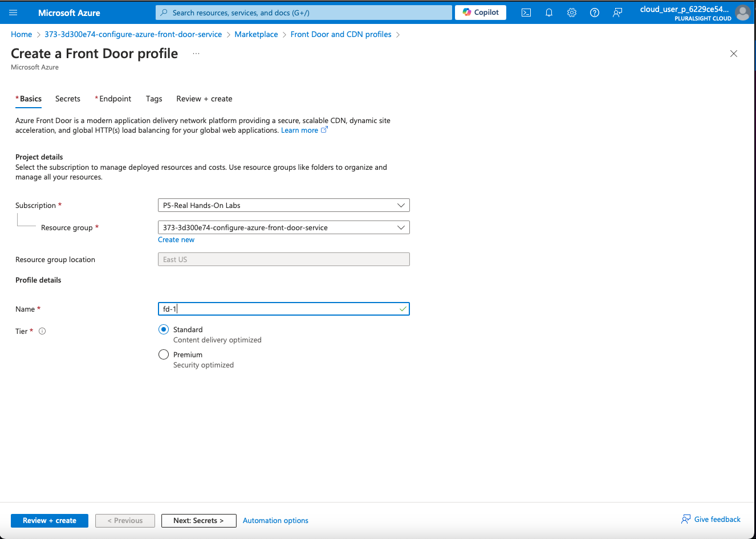Click the cloud_user account name
The width and height of the screenshot is (756, 539).
tap(685, 9)
